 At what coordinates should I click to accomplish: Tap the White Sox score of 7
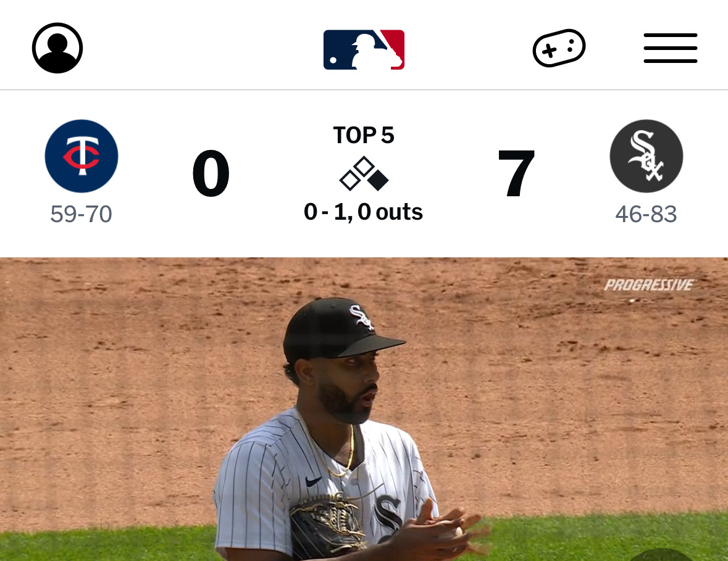point(516,173)
